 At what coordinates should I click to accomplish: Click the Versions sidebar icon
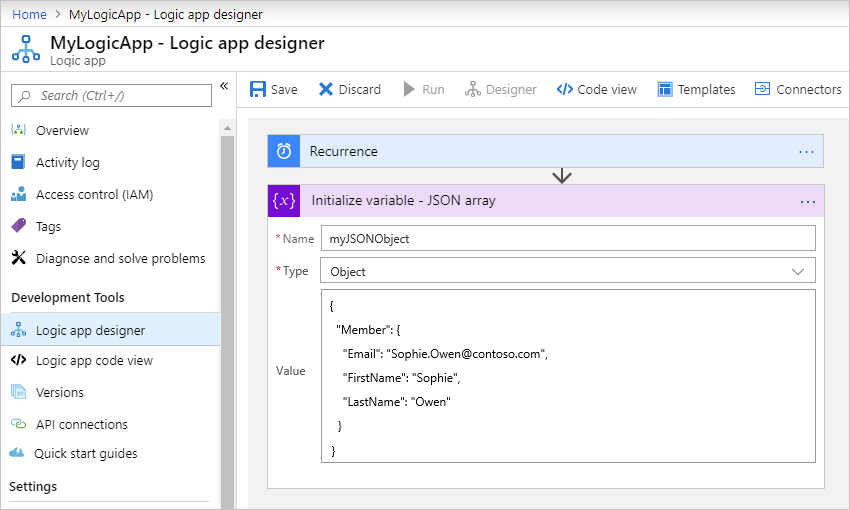[x=18, y=391]
